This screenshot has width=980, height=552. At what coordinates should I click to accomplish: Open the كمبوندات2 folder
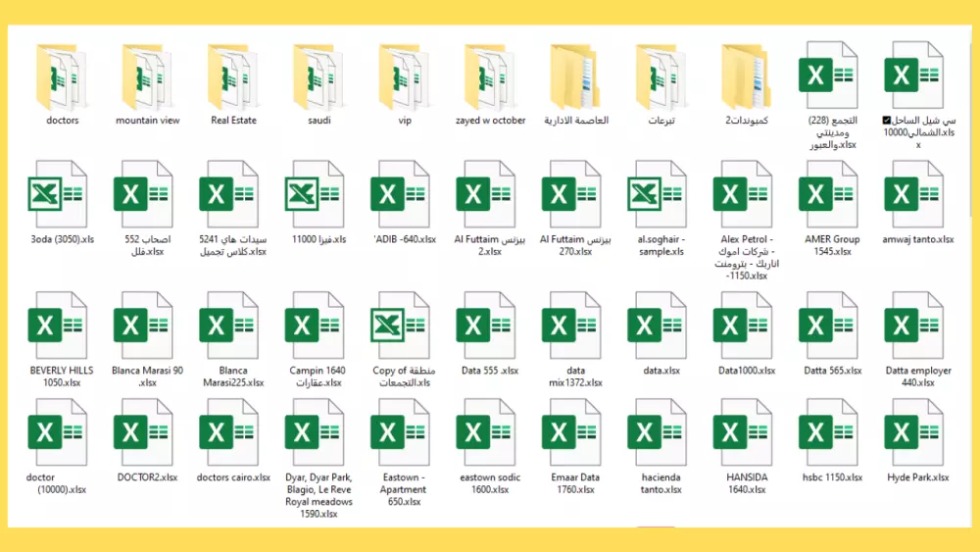746,76
